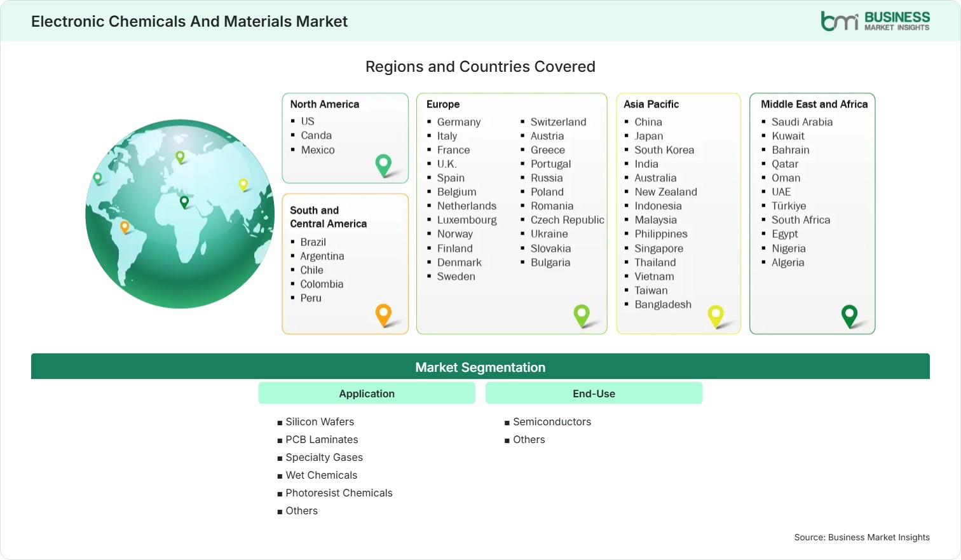
Task: Click 'Switzerland' in Europe list
Action: pos(558,122)
